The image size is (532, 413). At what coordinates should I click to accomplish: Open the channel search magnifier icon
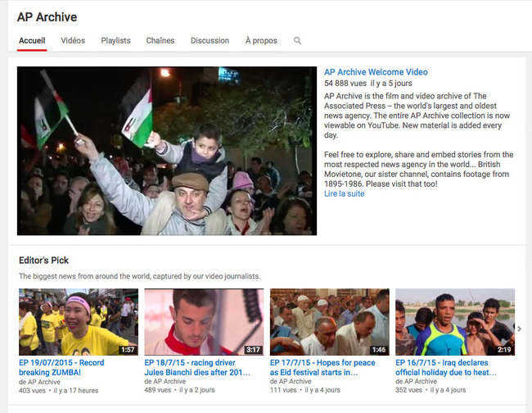(297, 41)
